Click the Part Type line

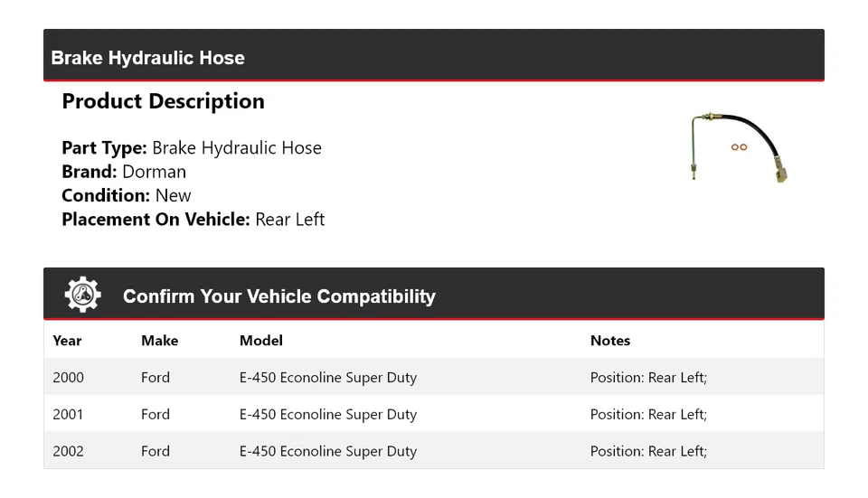coord(192,148)
